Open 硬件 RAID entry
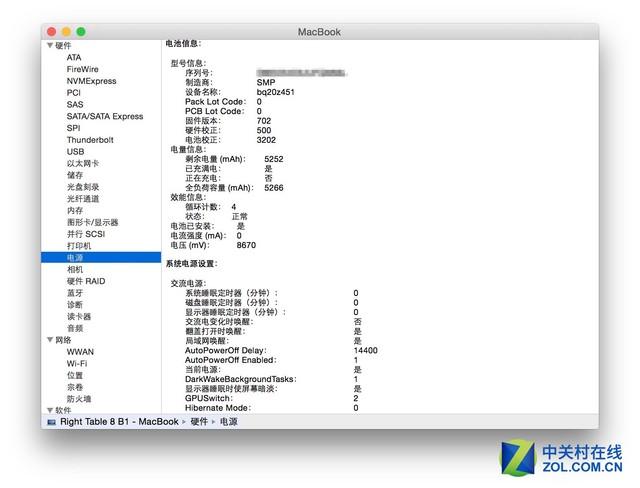The height and width of the screenshot is (488, 640). tap(86, 281)
